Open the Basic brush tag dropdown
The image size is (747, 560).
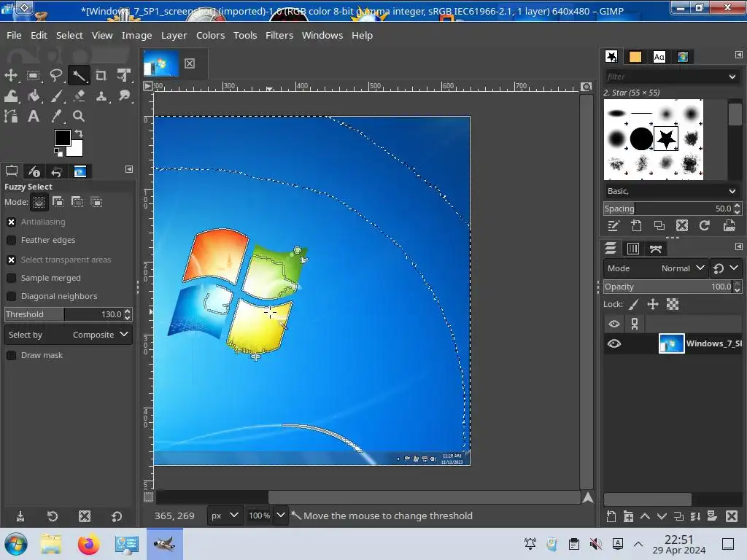671,191
